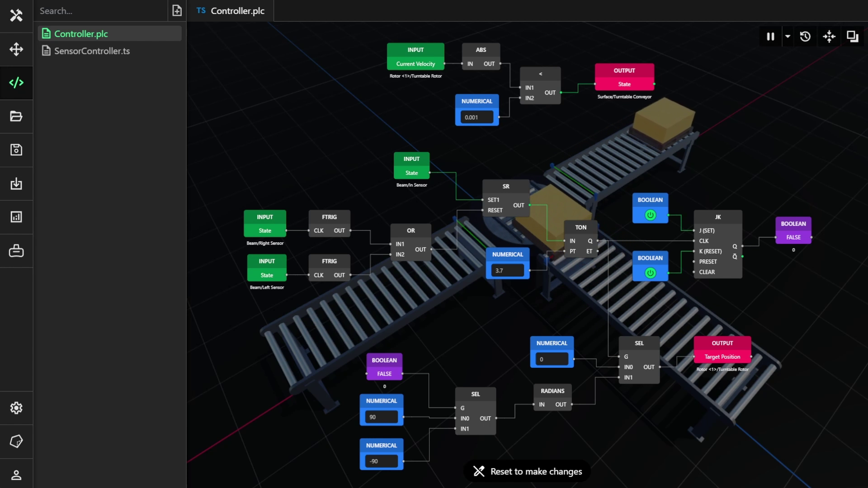Select the FTRIG node for Beam/Right Sensor
The image size is (868, 488).
pyautogui.click(x=329, y=224)
